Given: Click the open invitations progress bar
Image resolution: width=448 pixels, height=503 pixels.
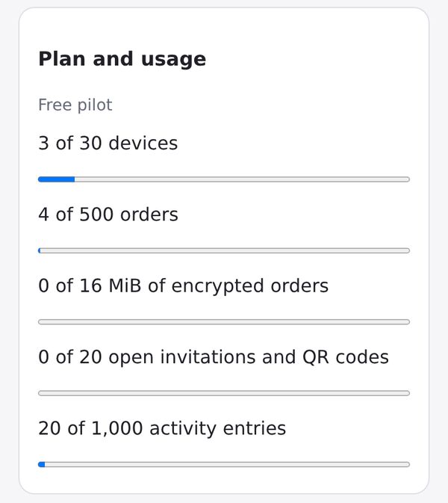Looking at the screenshot, I should (x=224, y=393).
